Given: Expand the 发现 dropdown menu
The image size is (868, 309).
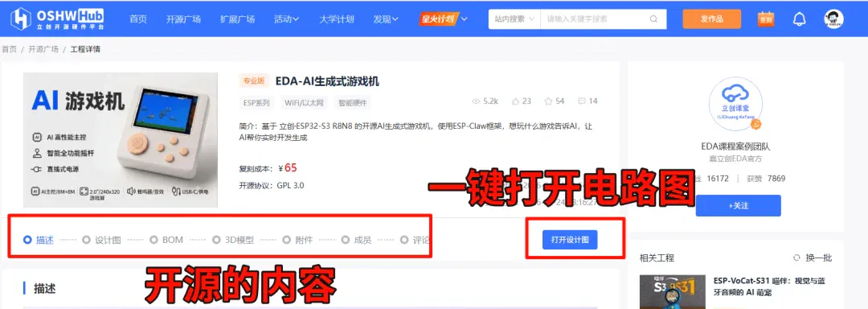Looking at the screenshot, I should pos(385,19).
